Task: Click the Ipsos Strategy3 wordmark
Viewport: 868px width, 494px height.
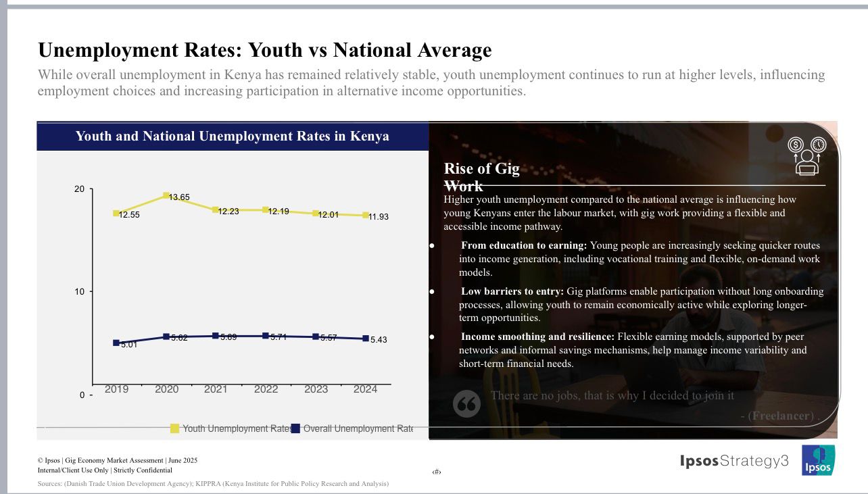Action: 734,461
